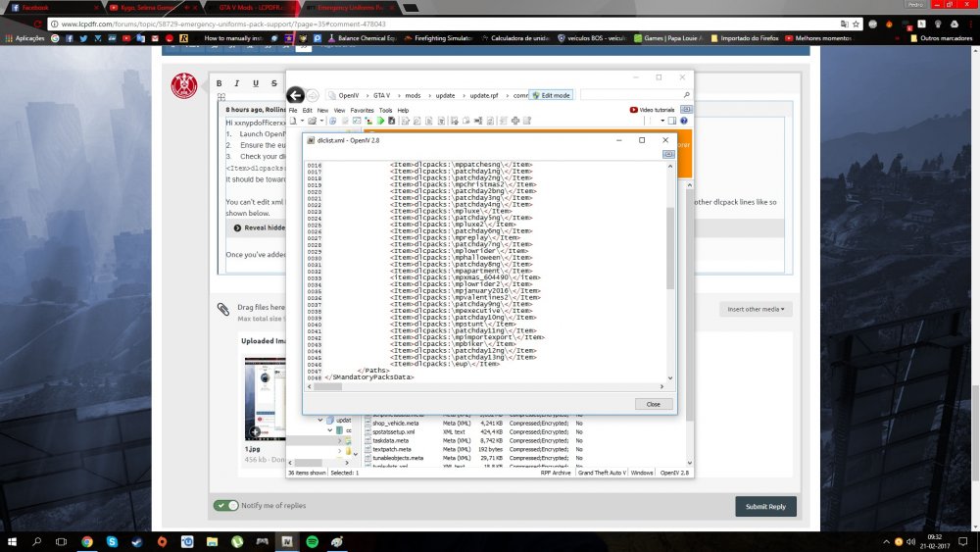Open new file dropdown arrow in OpenIV toolbar
Screen dimensions: 980x552
pos(302,121)
